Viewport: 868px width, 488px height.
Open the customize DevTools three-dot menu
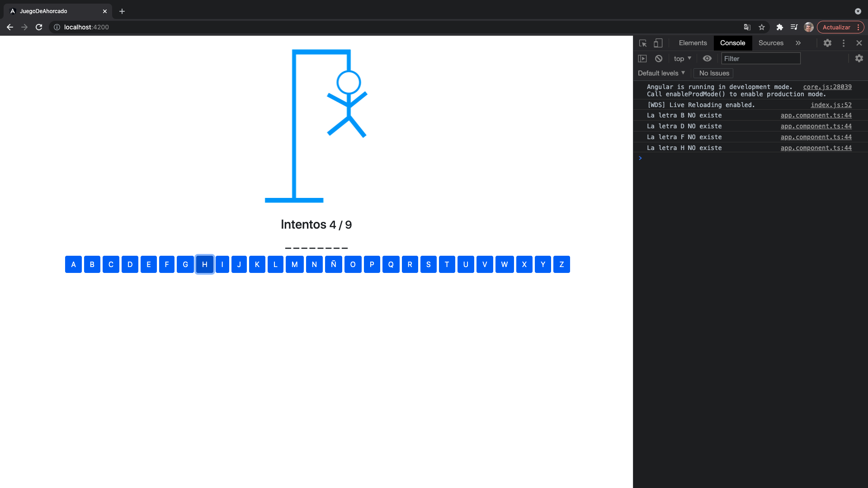[x=844, y=43]
